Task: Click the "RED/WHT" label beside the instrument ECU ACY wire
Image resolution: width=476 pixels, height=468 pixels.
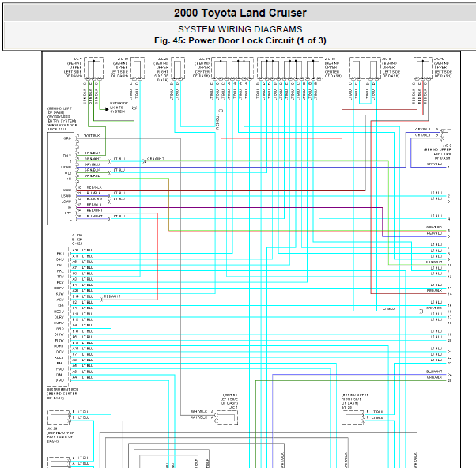Action: [112, 296]
